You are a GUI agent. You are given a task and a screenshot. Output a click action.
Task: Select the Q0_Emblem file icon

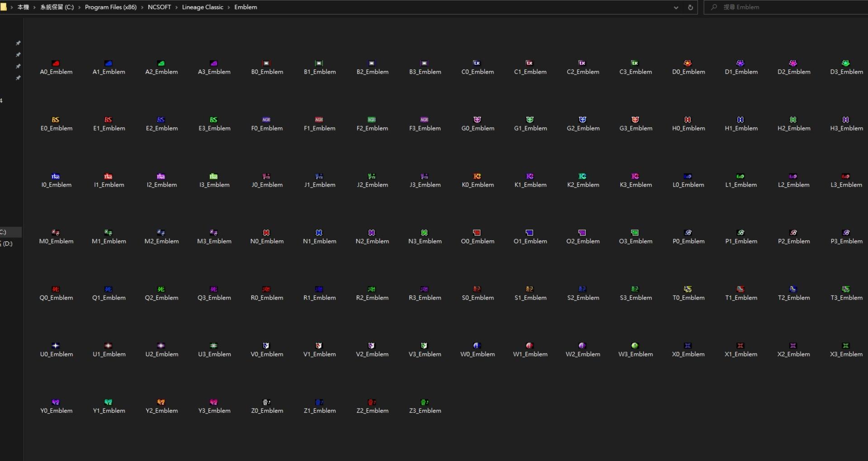point(56,289)
